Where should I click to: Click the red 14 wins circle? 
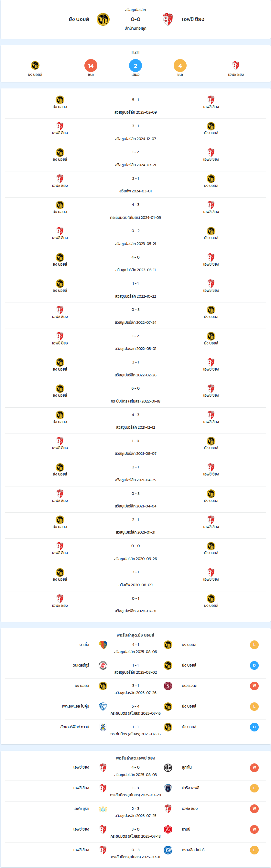[91, 66]
